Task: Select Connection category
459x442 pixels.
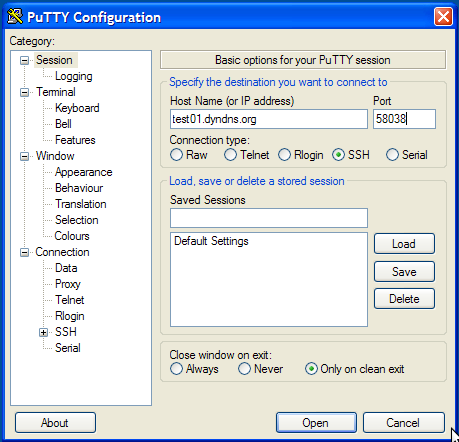Action: 62,252
